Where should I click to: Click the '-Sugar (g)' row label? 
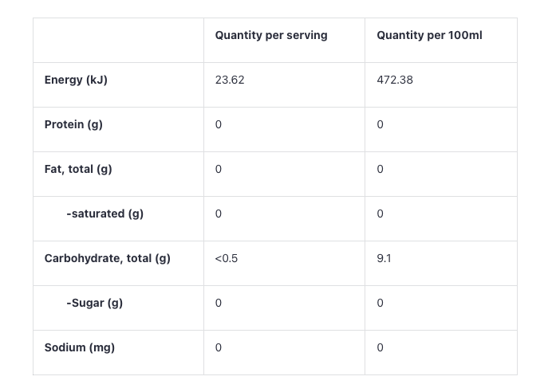94,304
